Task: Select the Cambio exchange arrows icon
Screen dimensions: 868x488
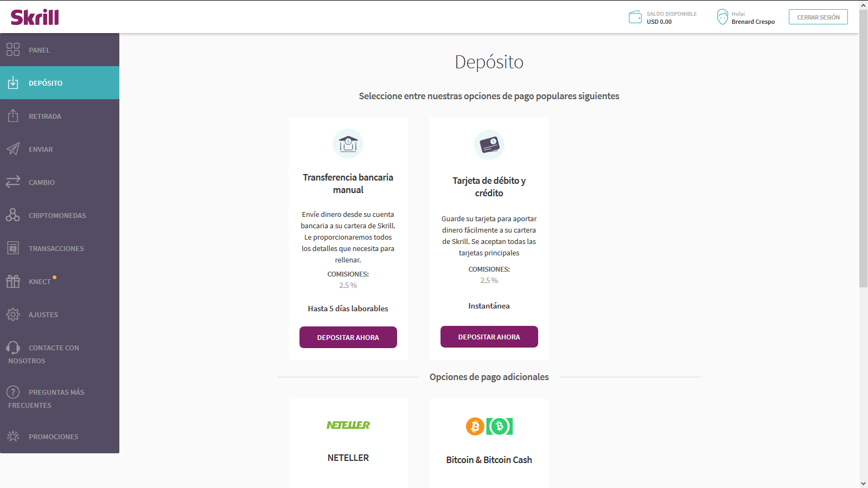Action: pyautogui.click(x=13, y=182)
